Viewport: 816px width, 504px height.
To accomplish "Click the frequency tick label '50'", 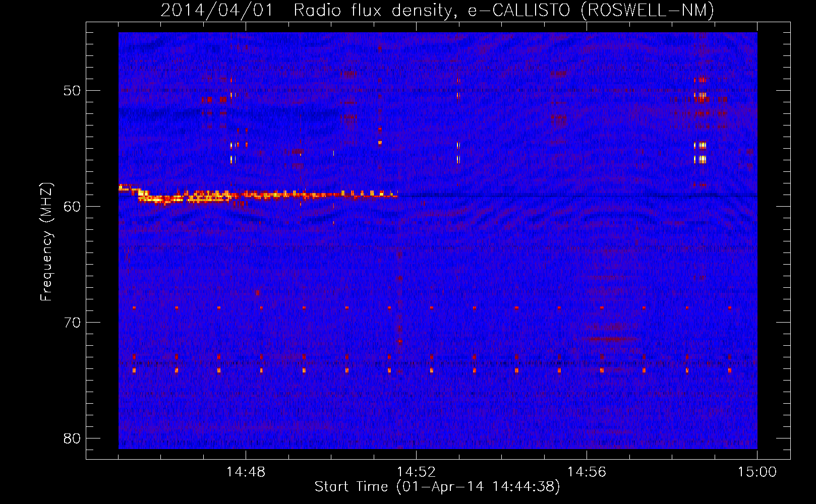I will [72, 91].
